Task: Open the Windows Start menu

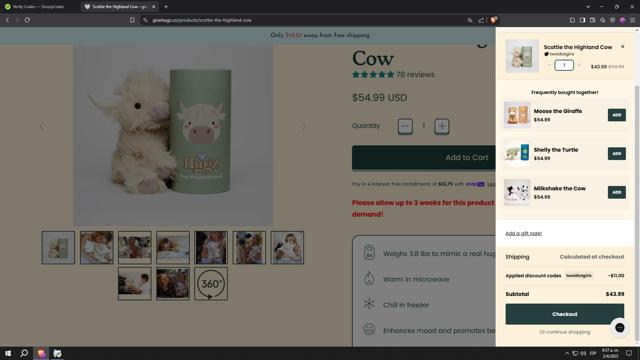Action: pos(8,353)
